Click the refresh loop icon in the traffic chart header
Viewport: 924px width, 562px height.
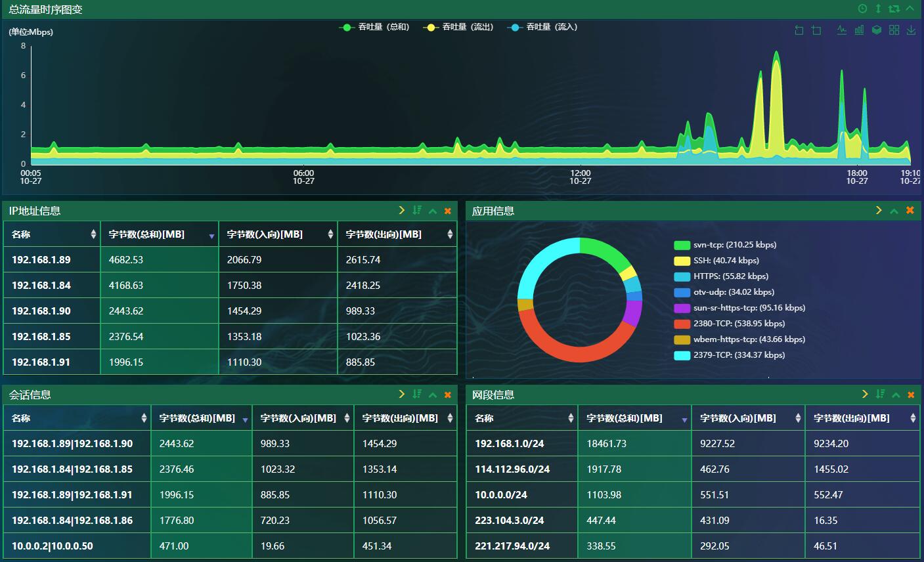[894, 9]
